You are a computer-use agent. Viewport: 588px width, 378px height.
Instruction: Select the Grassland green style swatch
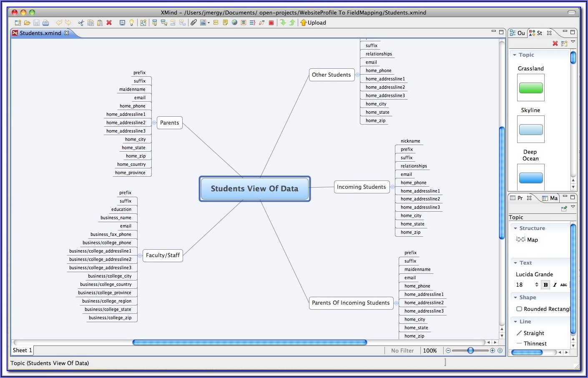531,88
